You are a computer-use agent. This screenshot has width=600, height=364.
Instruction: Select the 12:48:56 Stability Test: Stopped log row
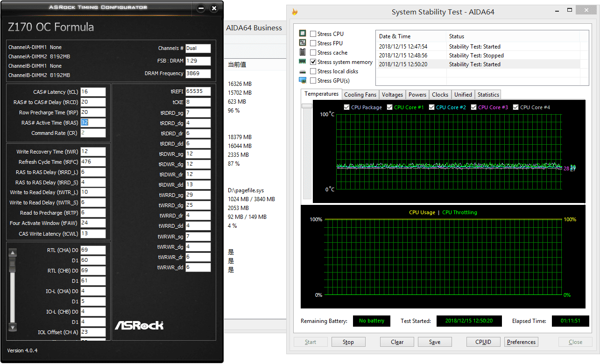(x=478, y=56)
